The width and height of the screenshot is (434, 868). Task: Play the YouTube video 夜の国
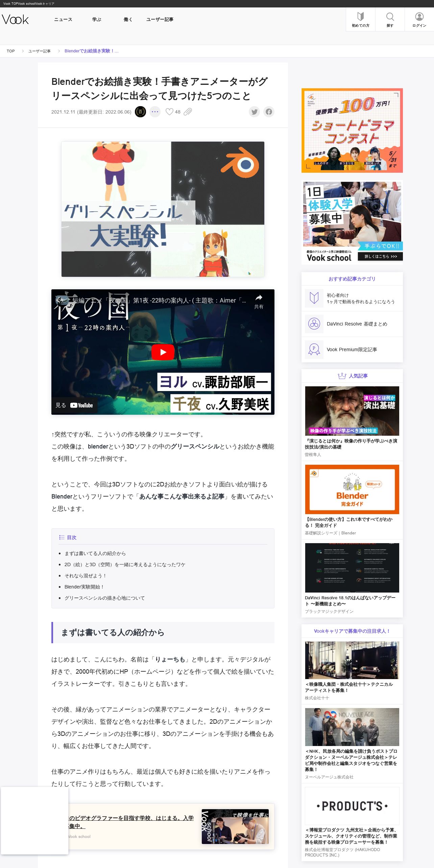pos(163,352)
